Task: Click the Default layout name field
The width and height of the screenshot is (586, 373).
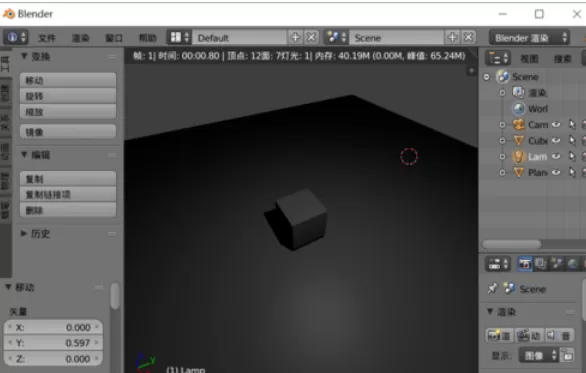Action: [239, 38]
